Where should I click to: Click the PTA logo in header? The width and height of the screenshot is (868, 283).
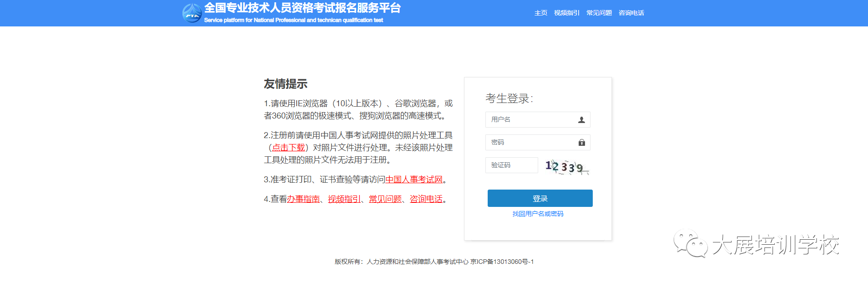click(192, 13)
